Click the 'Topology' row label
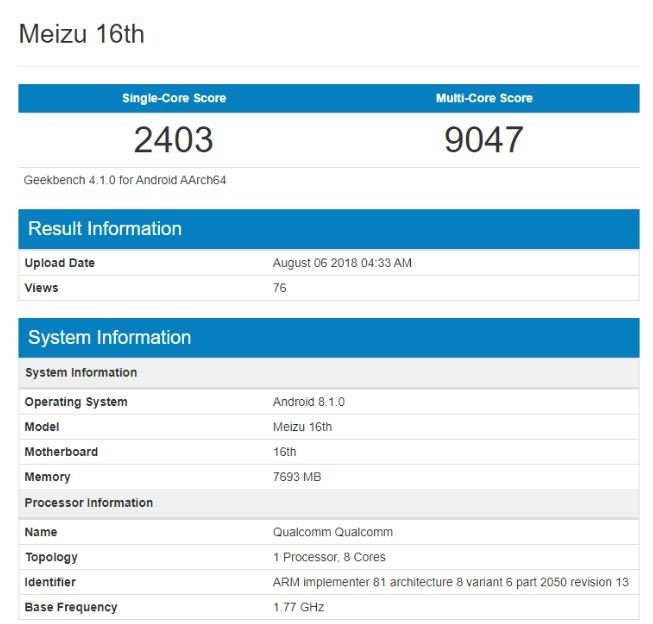 [x=51, y=557]
